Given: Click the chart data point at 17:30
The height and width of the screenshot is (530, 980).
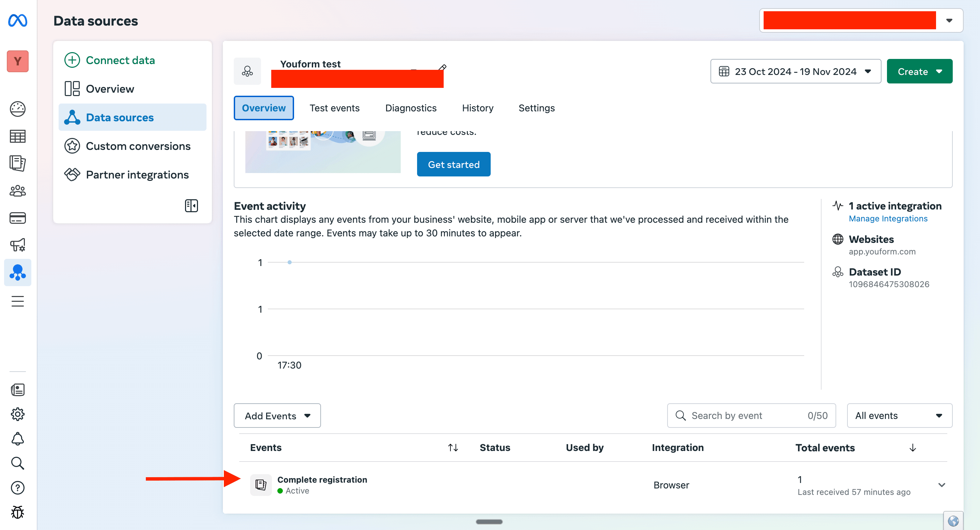Looking at the screenshot, I should [x=290, y=262].
